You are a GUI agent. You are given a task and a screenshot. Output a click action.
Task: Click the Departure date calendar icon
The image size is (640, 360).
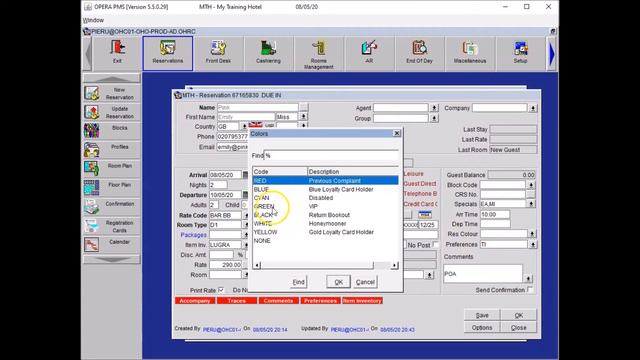(245, 195)
